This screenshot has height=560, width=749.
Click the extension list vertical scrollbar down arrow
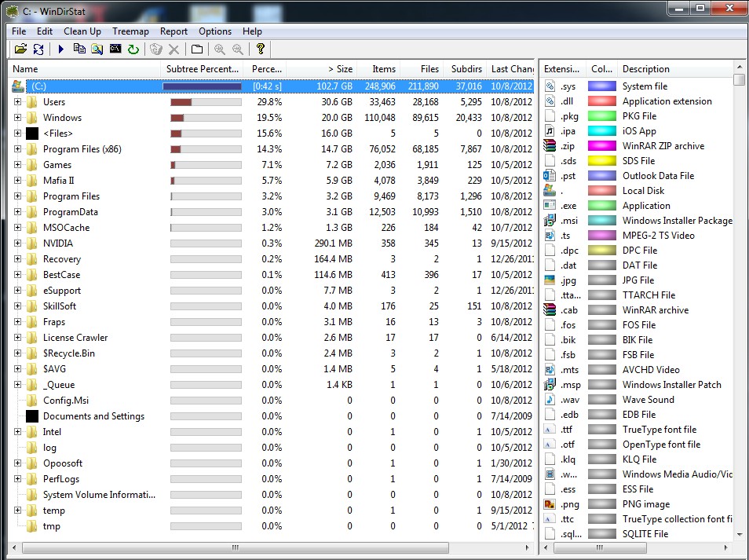click(740, 534)
